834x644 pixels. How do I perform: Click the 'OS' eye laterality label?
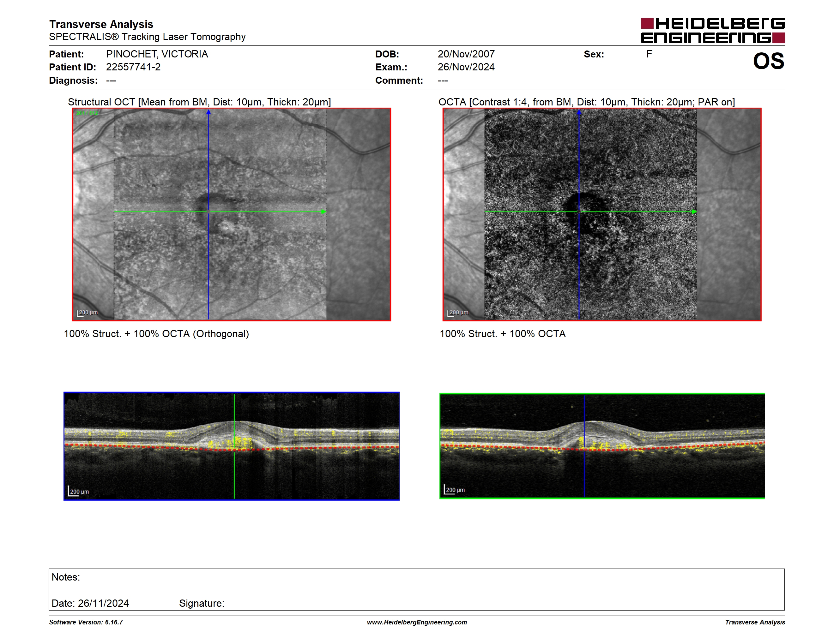(768, 61)
